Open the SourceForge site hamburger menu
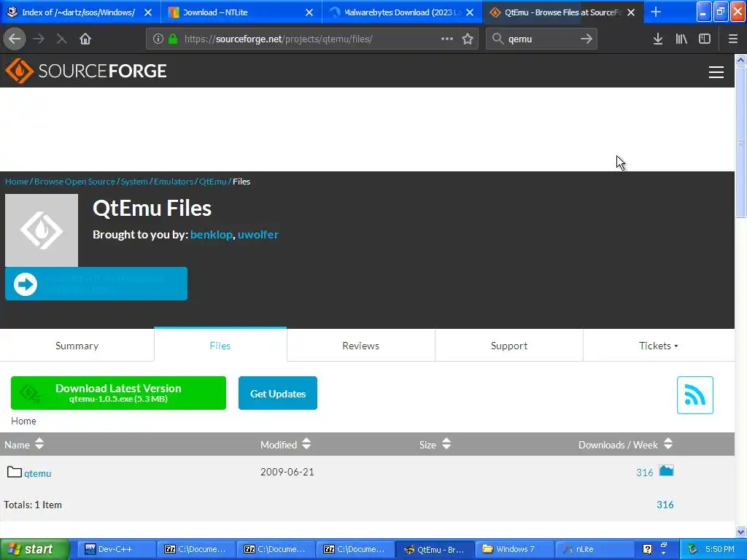747x560 pixels. [716, 72]
